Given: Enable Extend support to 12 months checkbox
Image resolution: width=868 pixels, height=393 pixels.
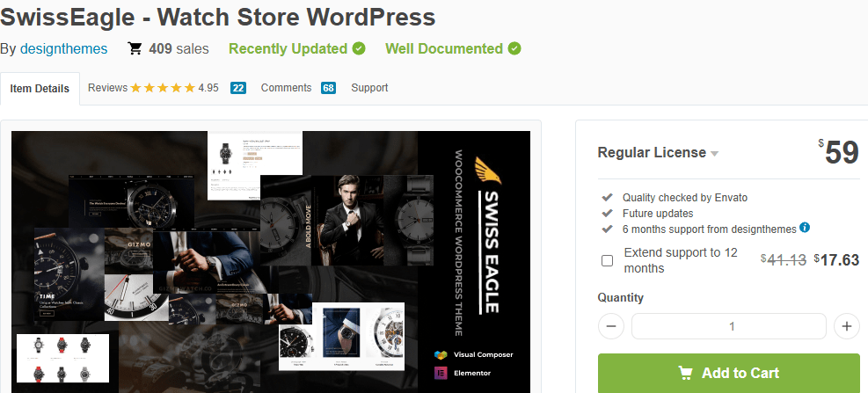Looking at the screenshot, I should tap(608, 261).
